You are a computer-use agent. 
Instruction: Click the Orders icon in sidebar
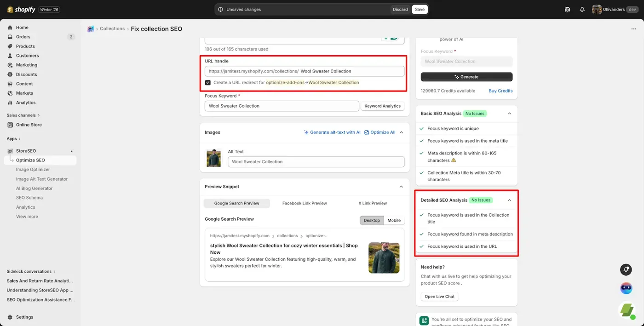point(10,37)
